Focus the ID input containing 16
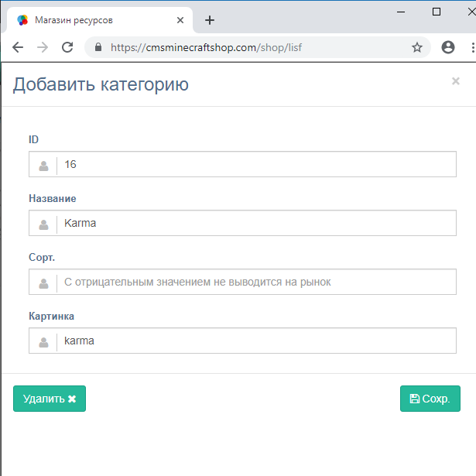The height and width of the screenshot is (476, 476). [x=255, y=165]
